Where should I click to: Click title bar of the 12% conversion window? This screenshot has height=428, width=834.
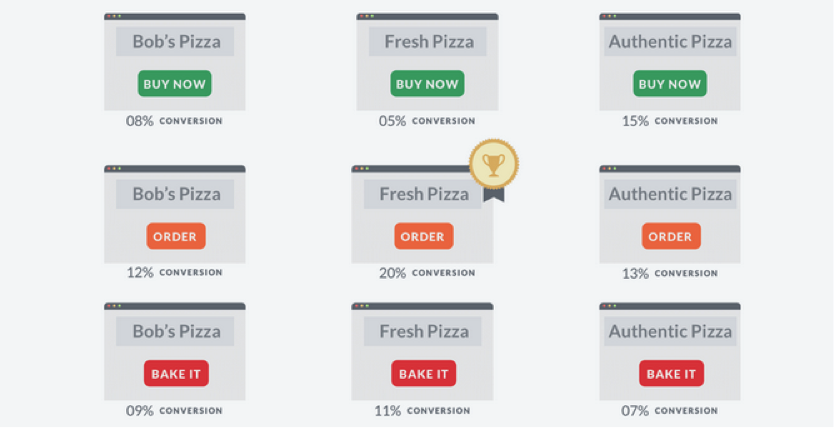click(x=174, y=169)
